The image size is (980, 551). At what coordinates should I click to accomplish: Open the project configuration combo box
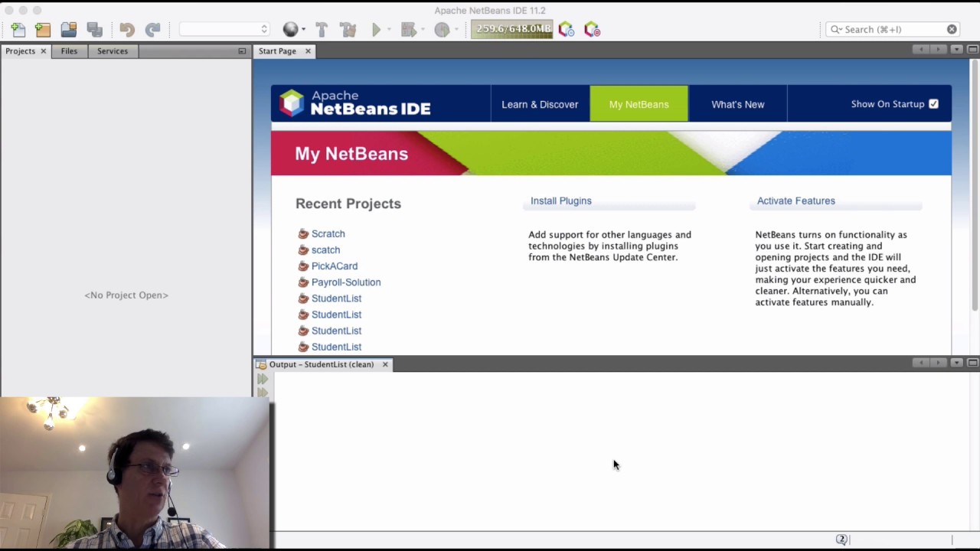pos(224,29)
